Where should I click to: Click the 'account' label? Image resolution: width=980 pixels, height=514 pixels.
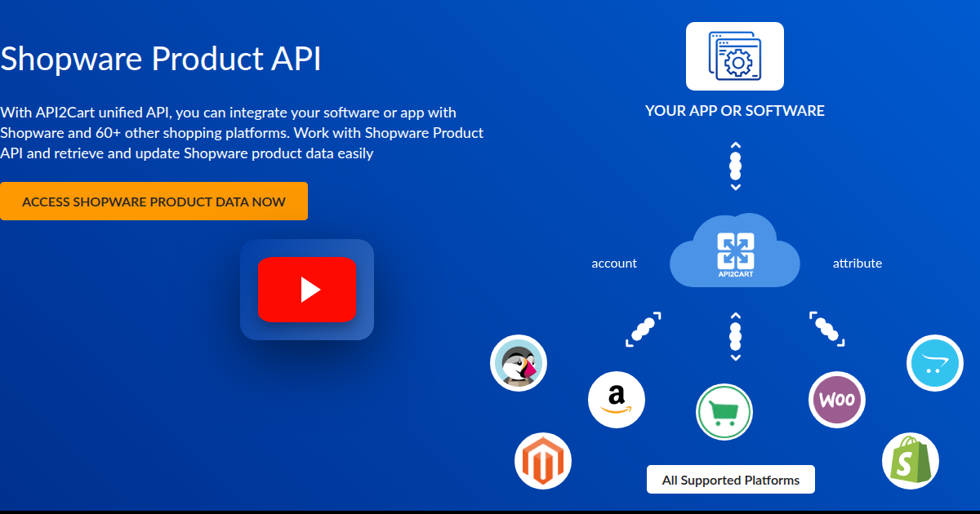pos(614,264)
